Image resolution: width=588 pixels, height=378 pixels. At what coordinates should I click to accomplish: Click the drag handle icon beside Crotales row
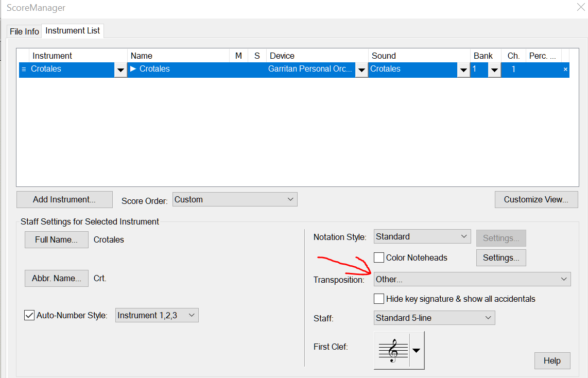(24, 70)
